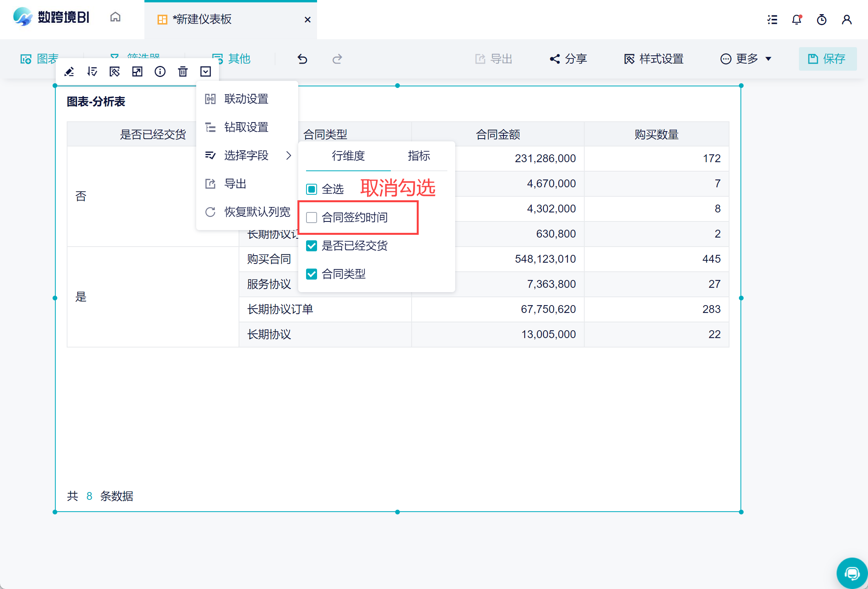Check the 合同签约时间 checkbox
Screen dimensions: 868x589
(x=312, y=218)
